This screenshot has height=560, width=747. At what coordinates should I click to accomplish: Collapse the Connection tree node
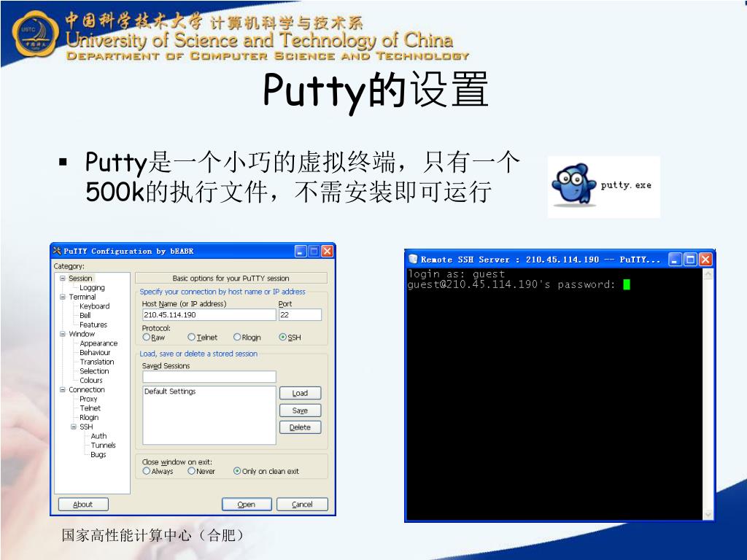63,389
